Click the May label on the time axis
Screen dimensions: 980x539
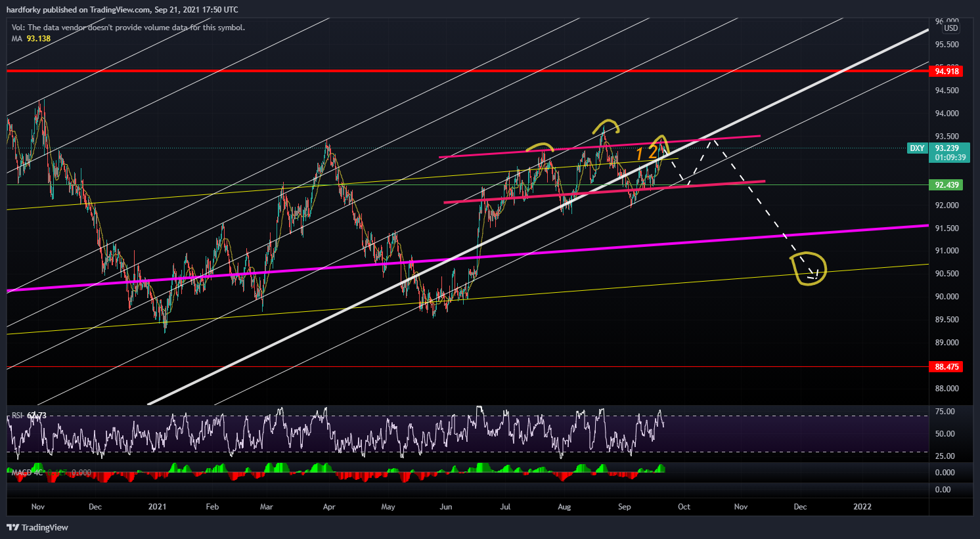[x=388, y=507]
